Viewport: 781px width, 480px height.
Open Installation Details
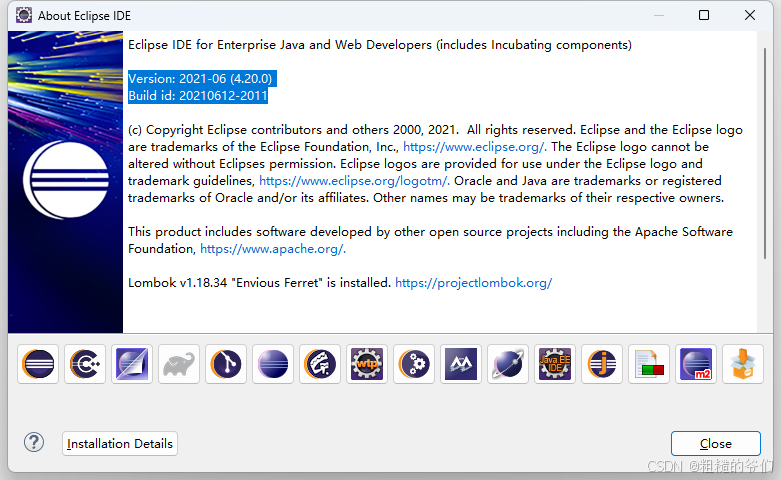click(x=120, y=443)
